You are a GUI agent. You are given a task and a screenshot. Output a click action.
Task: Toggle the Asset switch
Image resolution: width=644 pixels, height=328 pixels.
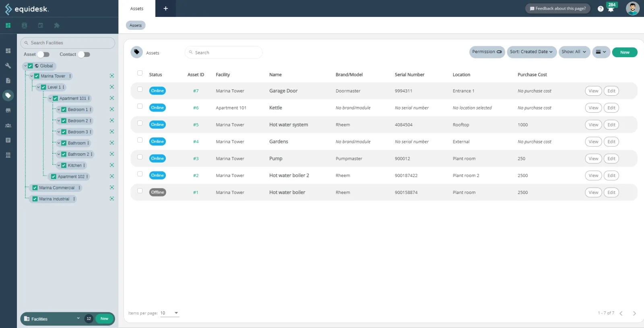(43, 54)
